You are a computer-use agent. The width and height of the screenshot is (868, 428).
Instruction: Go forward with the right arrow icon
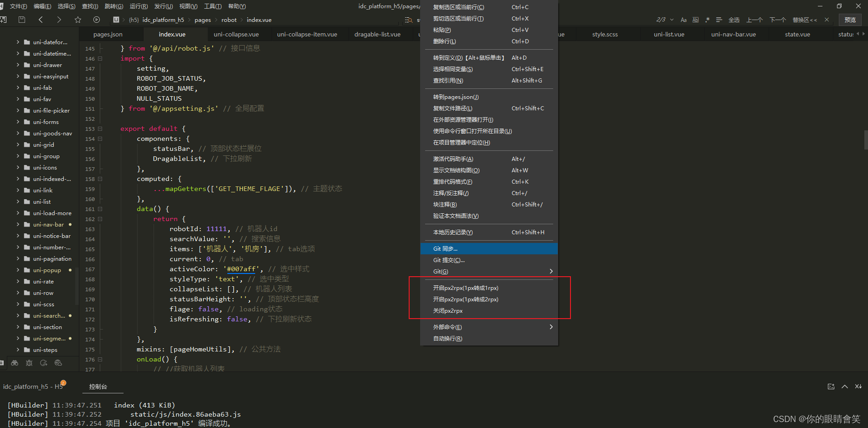(59, 20)
